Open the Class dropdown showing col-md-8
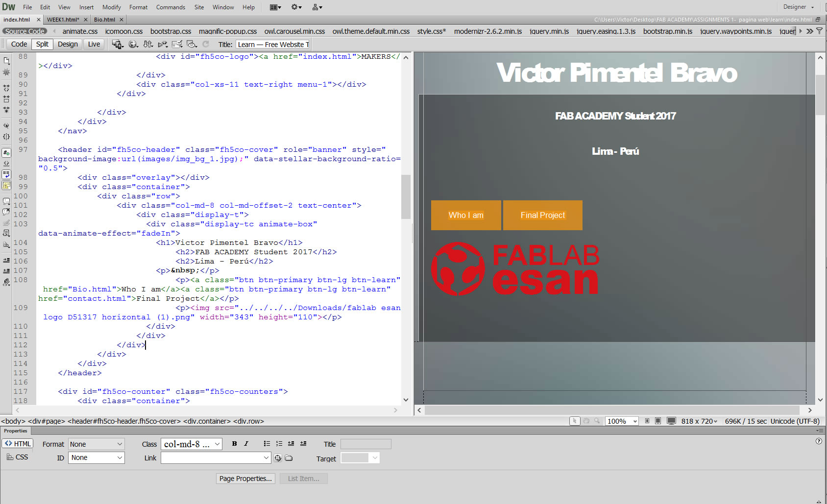Viewport: 827px width, 504px height. tap(192, 444)
